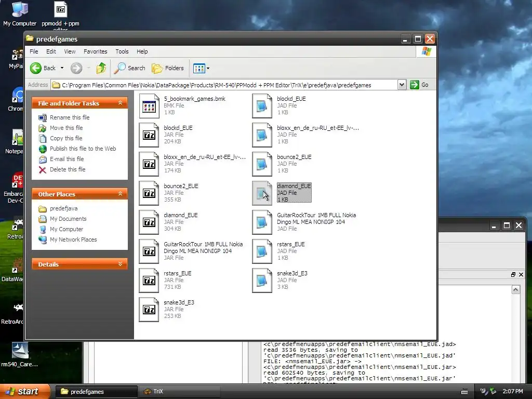Go up one folder level
Screen dimensions: 532x399
click(101, 68)
